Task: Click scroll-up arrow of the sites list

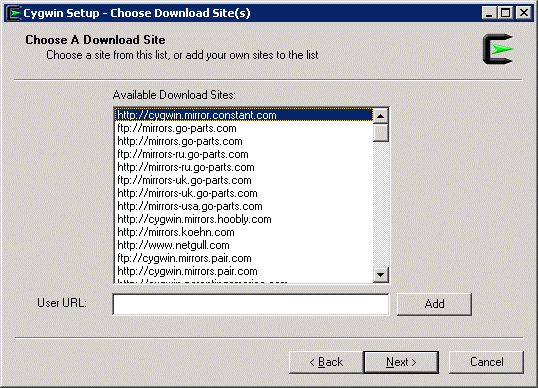Action: click(381, 116)
